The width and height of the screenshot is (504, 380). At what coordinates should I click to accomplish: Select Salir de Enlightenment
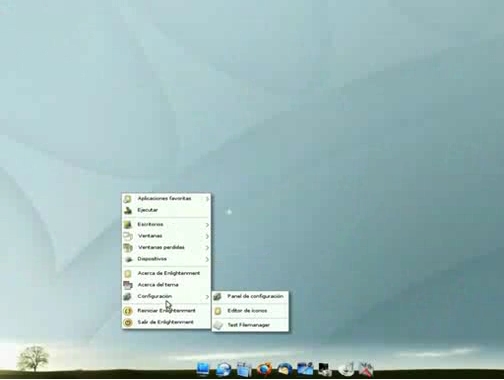tap(166, 322)
